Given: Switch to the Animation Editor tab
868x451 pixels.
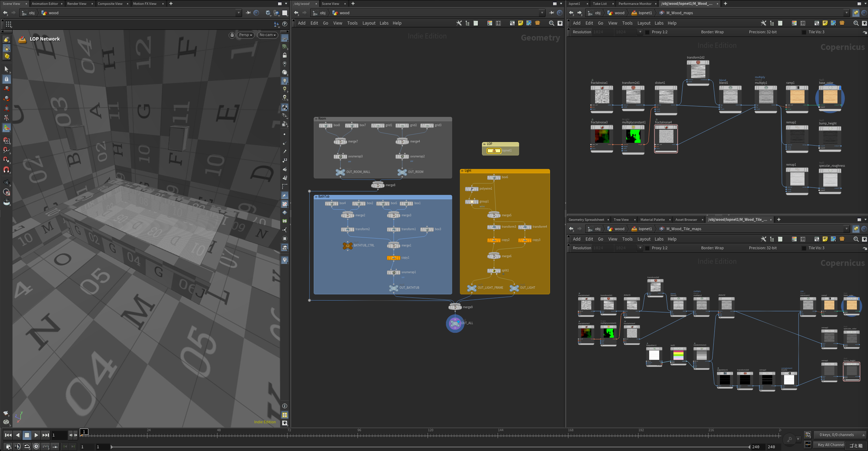Looking at the screenshot, I should tap(45, 3).
